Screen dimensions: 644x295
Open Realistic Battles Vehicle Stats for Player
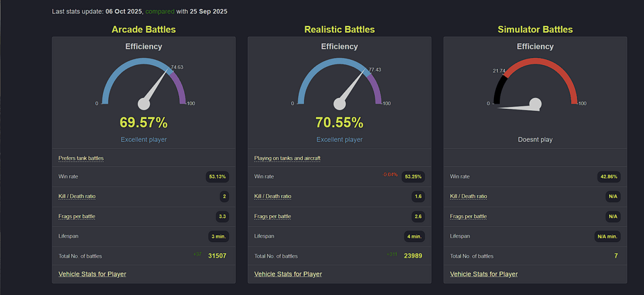288,274
